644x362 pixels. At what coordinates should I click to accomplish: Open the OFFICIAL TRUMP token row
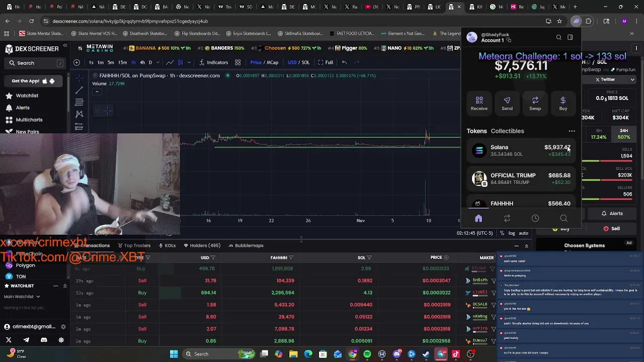(x=521, y=178)
